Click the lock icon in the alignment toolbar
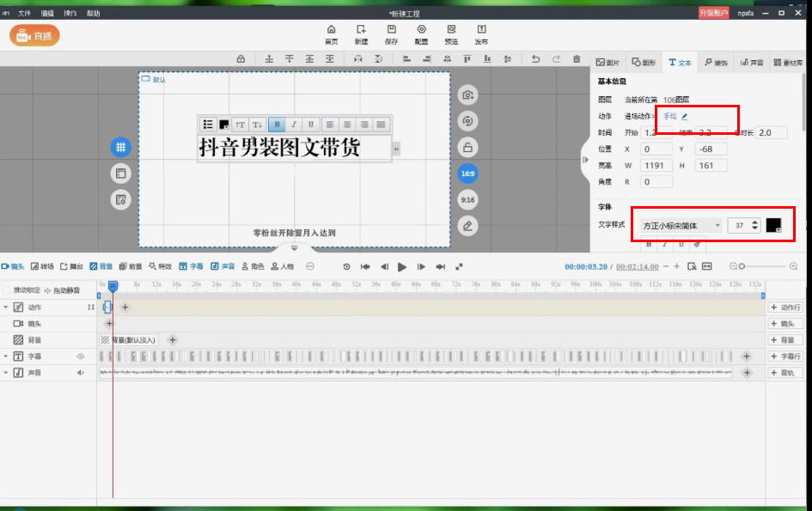The image size is (812, 511). [241, 59]
